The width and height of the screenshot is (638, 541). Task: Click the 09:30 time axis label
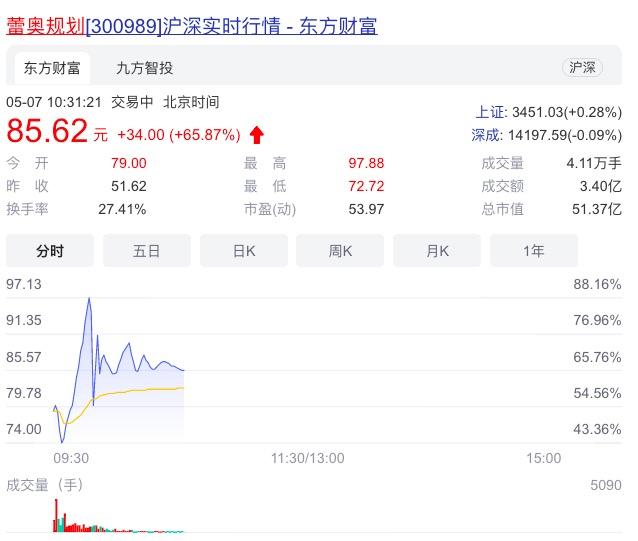pyautogui.click(x=71, y=458)
